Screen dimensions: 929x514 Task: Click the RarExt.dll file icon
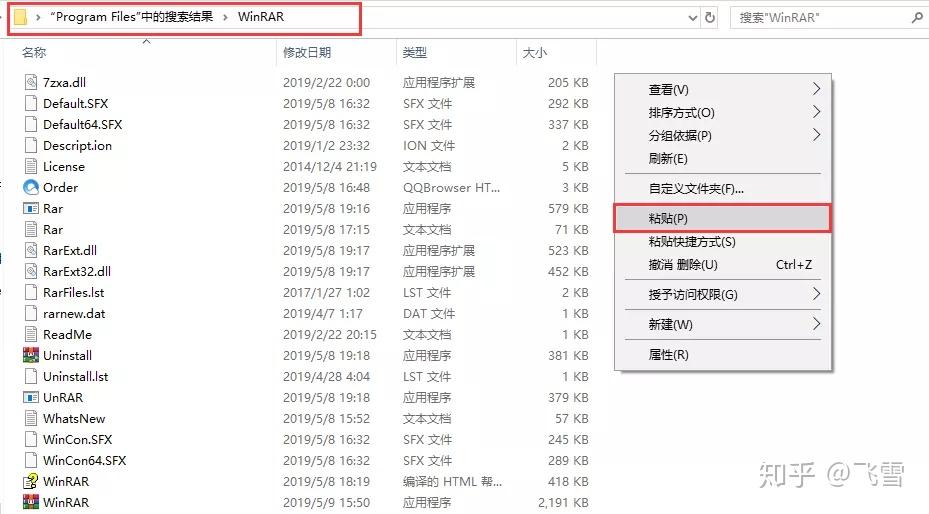click(31, 250)
